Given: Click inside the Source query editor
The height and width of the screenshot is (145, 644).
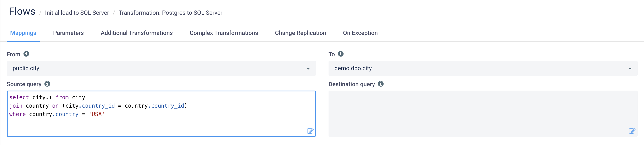Looking at the screenshot, I should [x=161, y=114].
